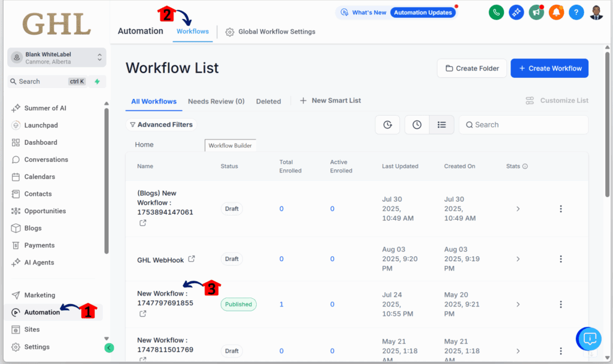The width and height of the screenshot is (613, 364).
Task: Open GHL WebHook in new tab icon
Action: 192,259
